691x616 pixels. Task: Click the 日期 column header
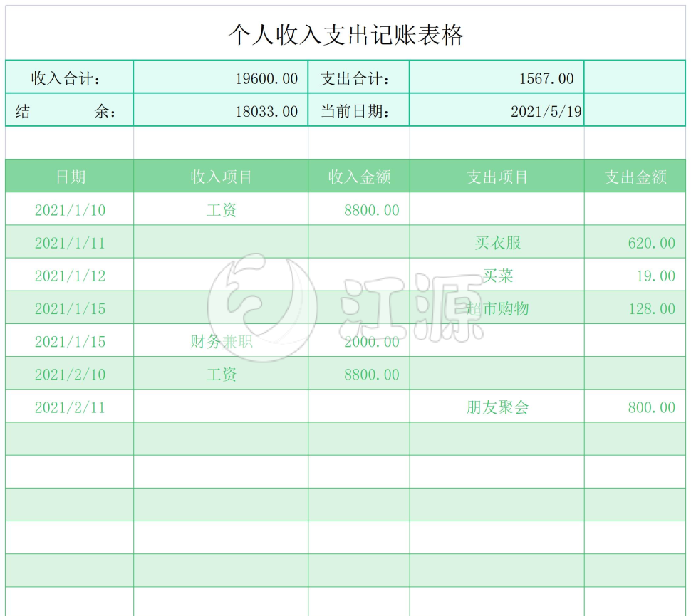click(x=69, y=176)
